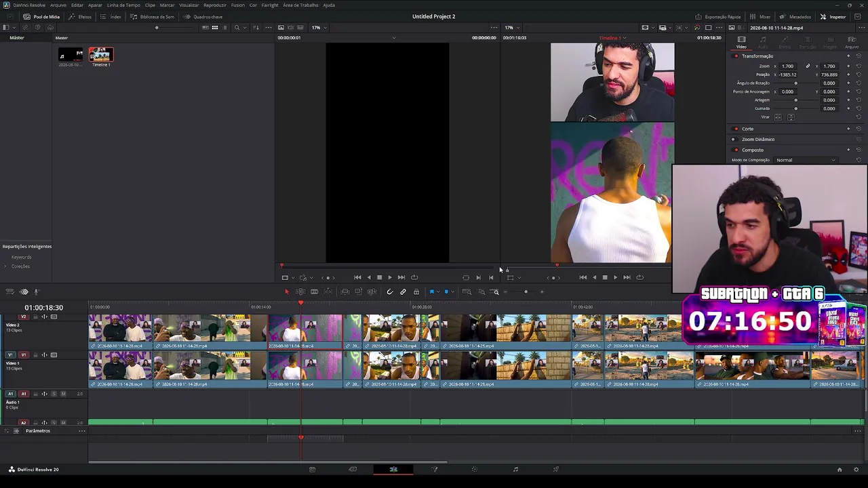
Task: Toggle the link clips chain icon
Action: (403, 291)
